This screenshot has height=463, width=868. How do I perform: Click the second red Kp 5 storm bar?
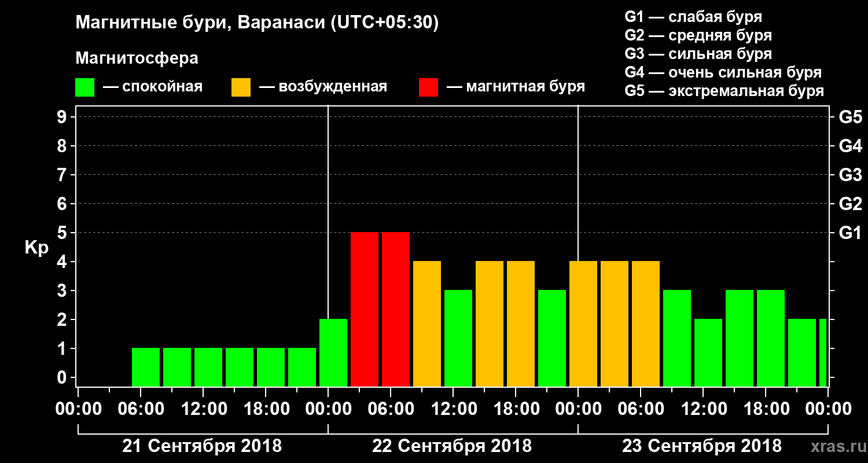[x=396, y=309]
